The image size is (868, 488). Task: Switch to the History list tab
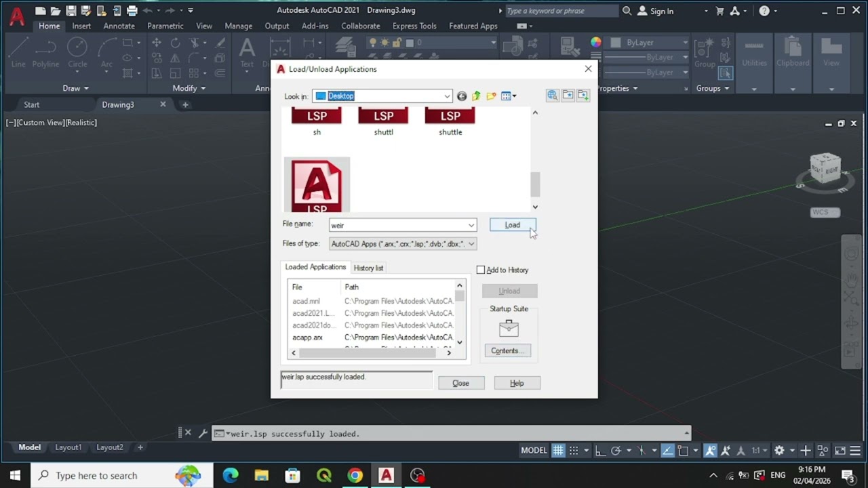368,268
